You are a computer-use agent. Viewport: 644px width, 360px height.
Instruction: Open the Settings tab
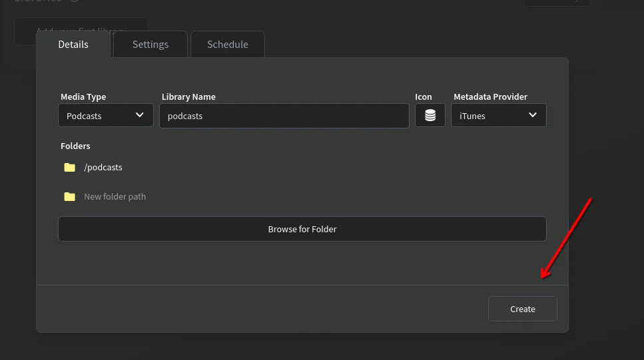151,45
